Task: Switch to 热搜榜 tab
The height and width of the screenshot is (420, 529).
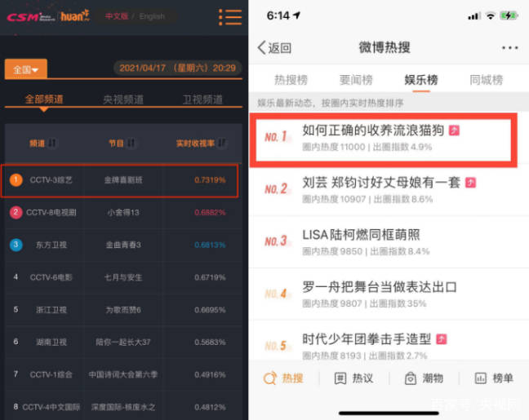Action: coord(291,80)
